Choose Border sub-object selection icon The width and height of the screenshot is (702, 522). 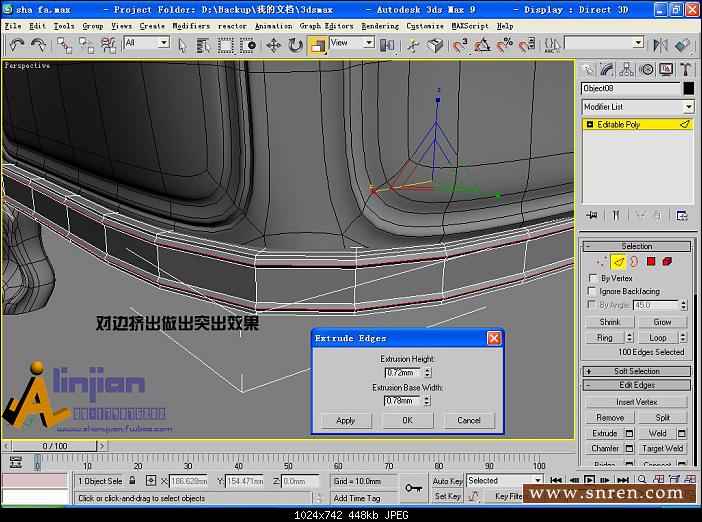click(635, 262)
